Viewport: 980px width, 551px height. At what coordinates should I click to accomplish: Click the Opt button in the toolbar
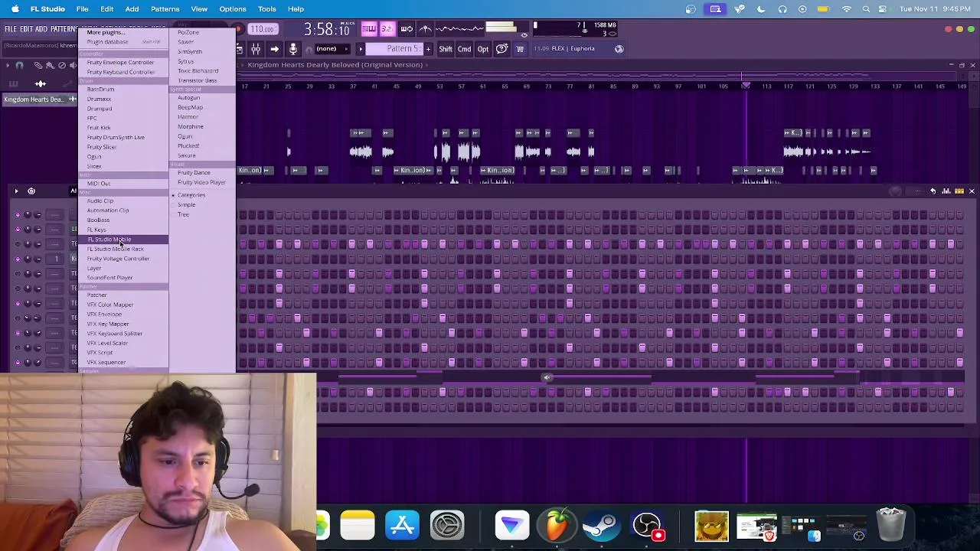point(483,49)
